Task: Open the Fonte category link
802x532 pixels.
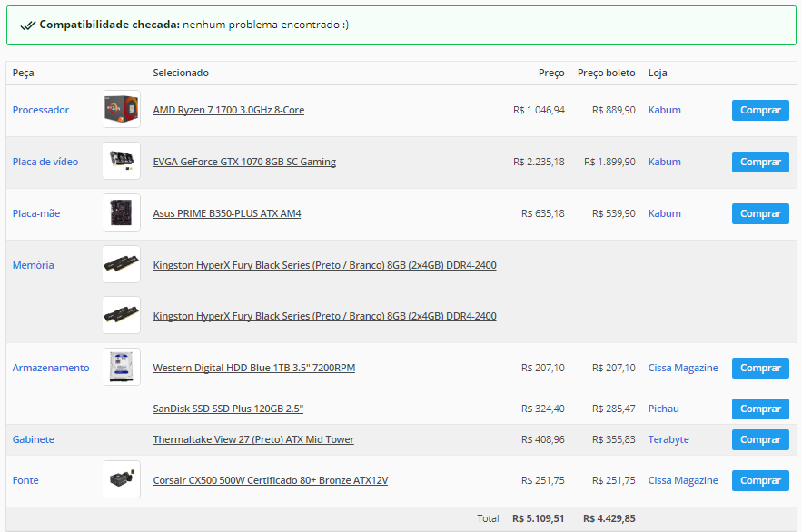Action: (25, 480)
